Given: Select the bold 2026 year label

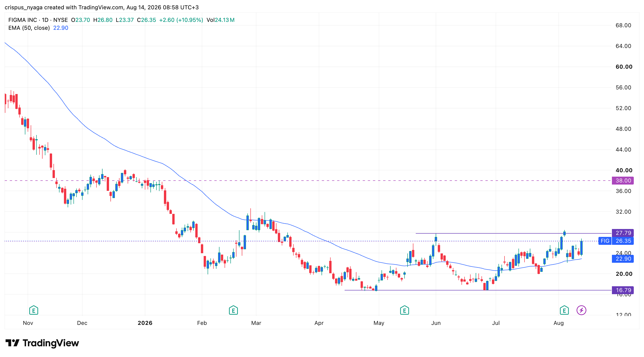Looking at the screenshot, I should (x=145, y=323).
